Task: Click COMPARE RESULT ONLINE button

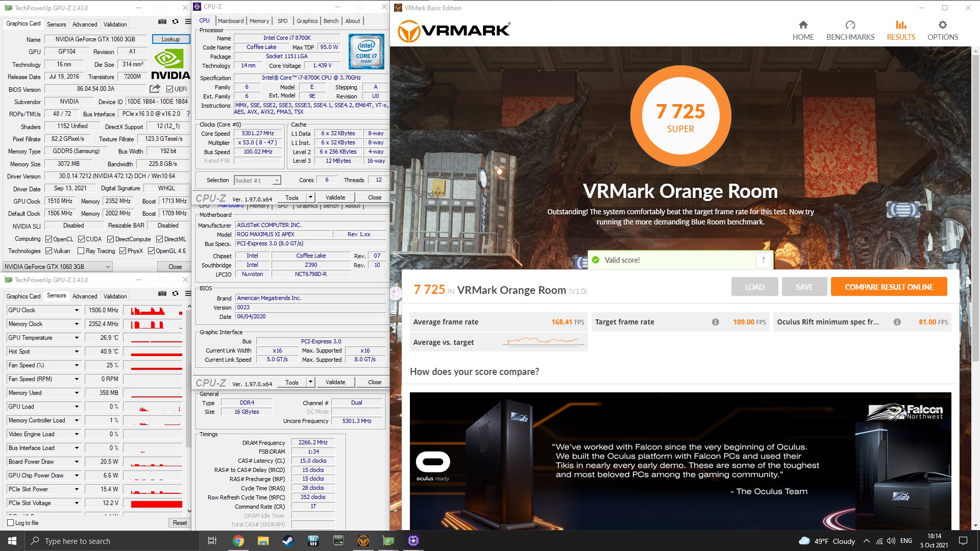Action: [889, 287]
